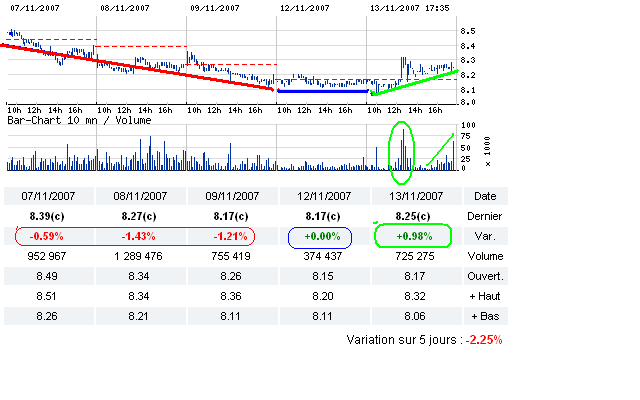The width and height of the screenshot is (640, 400).
Task: Click the 'Variation sur 5 jours' label
Action: [404, 340]
